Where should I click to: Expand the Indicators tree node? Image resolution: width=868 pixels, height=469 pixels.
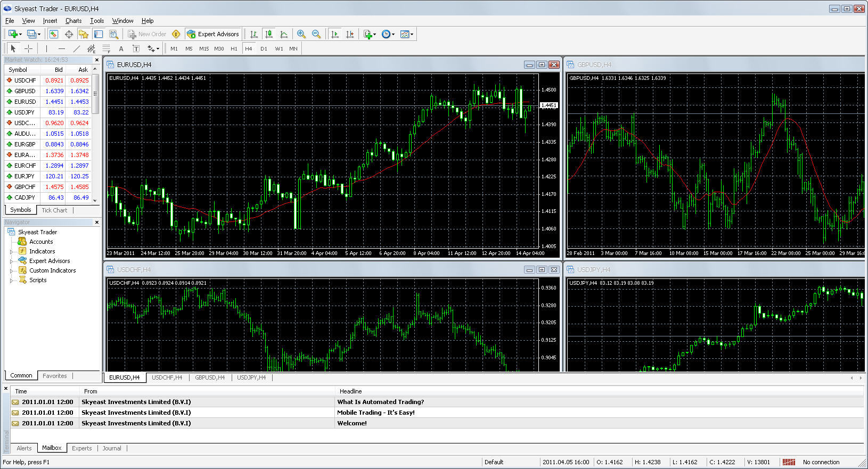(12, 251)
